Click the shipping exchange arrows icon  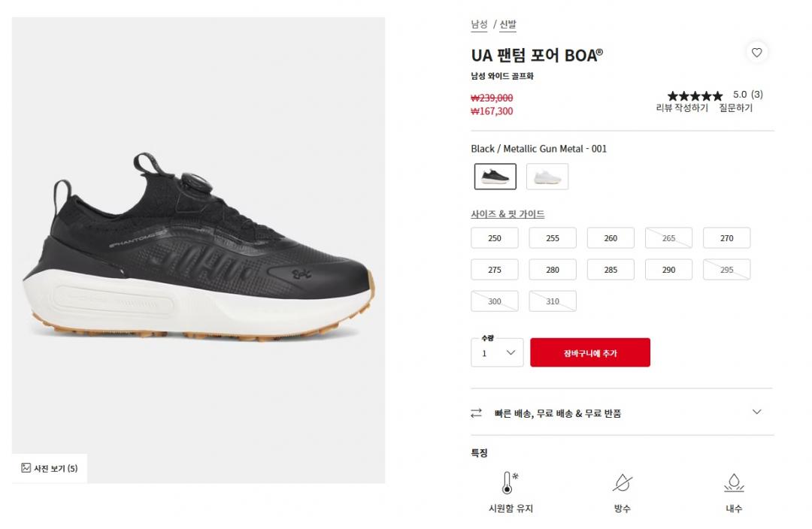coord(476,413)
